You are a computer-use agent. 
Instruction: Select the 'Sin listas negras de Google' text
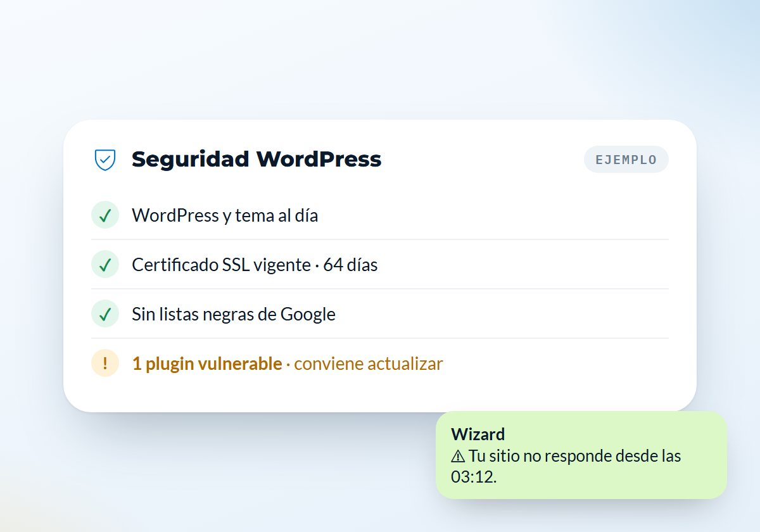point(234,314)
